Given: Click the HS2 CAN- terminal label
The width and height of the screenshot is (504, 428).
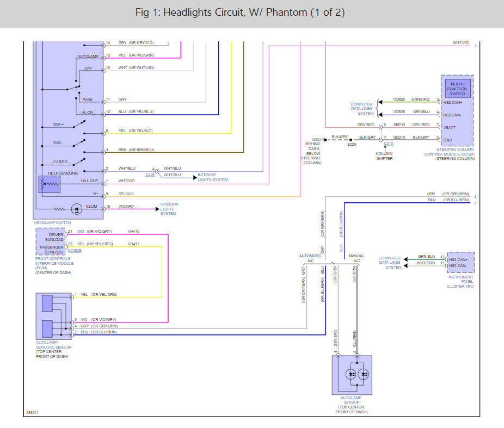Looking at the screenshot, I should pos(452,115).
